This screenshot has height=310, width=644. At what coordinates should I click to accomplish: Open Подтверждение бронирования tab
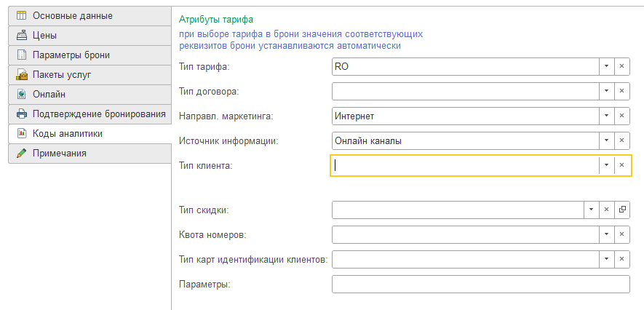(x=90, y=114)
